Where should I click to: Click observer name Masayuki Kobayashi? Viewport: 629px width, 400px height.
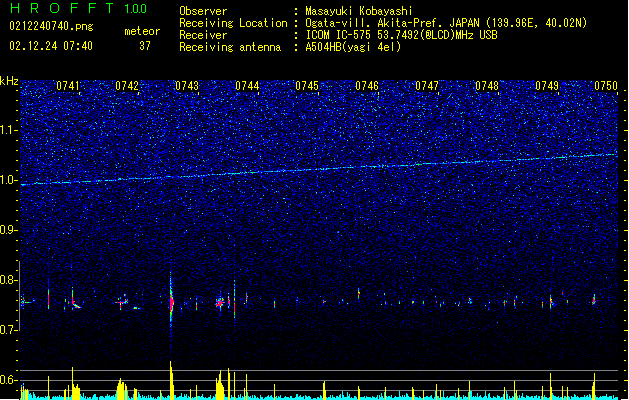(x=359, y=11)
